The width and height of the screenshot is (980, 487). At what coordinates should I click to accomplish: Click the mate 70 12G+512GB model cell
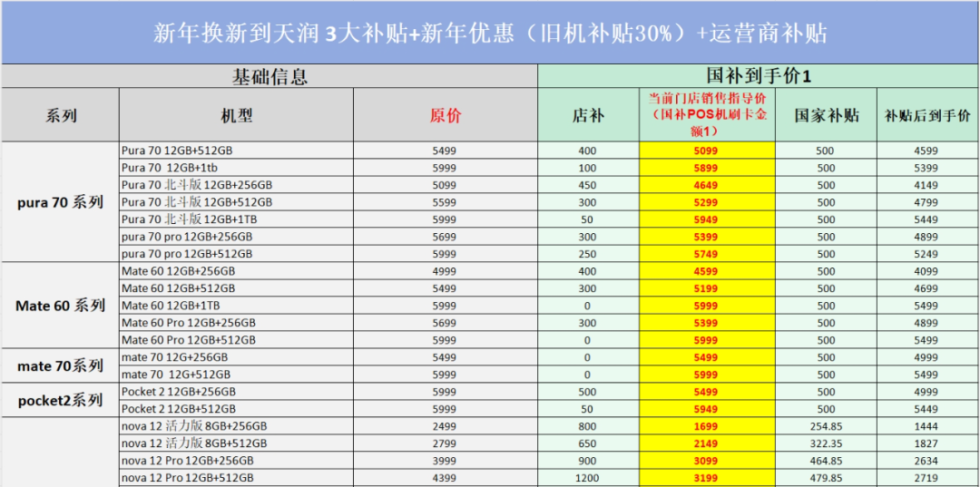tap(236, 375)
